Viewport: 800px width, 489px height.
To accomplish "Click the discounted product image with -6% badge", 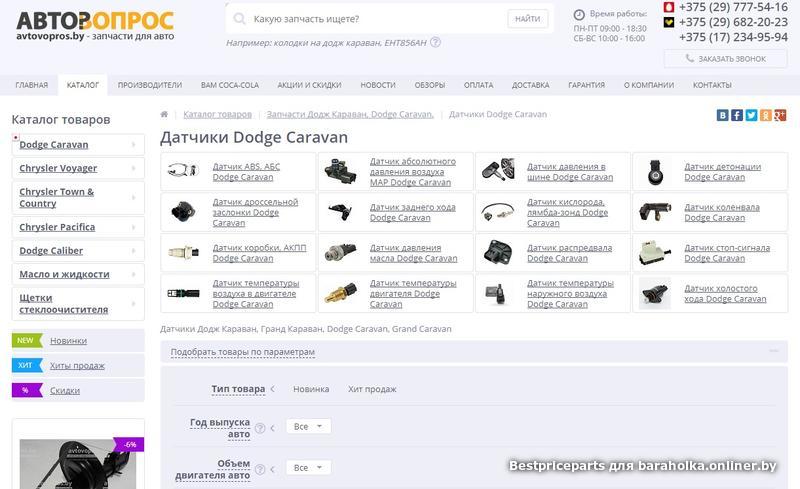I will pyautogui.click(x=78, y=463).
